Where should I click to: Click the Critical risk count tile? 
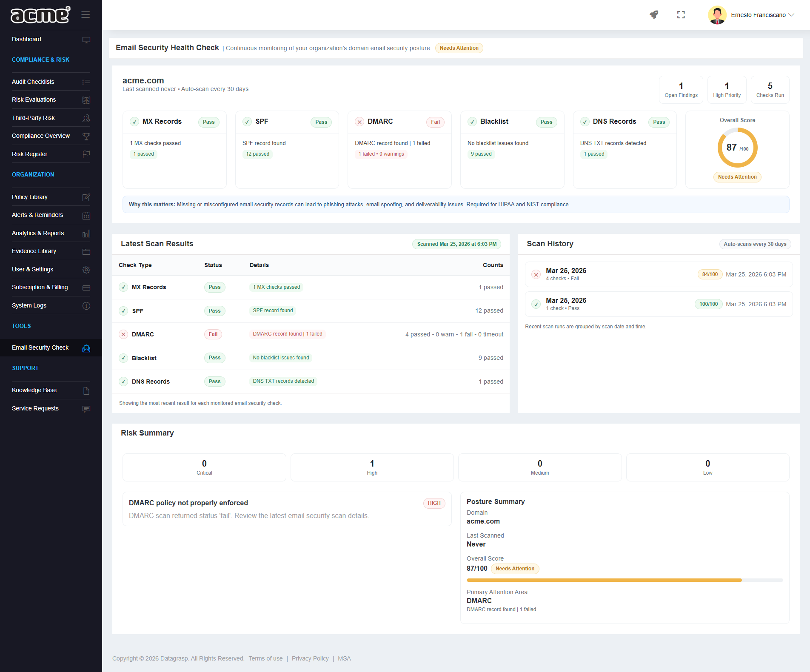click(x=204, y=467)
